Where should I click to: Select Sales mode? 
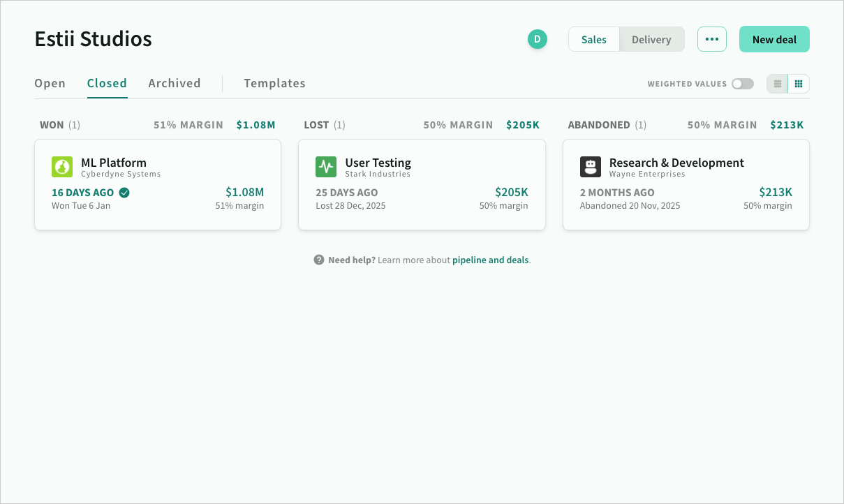(593, 39)
